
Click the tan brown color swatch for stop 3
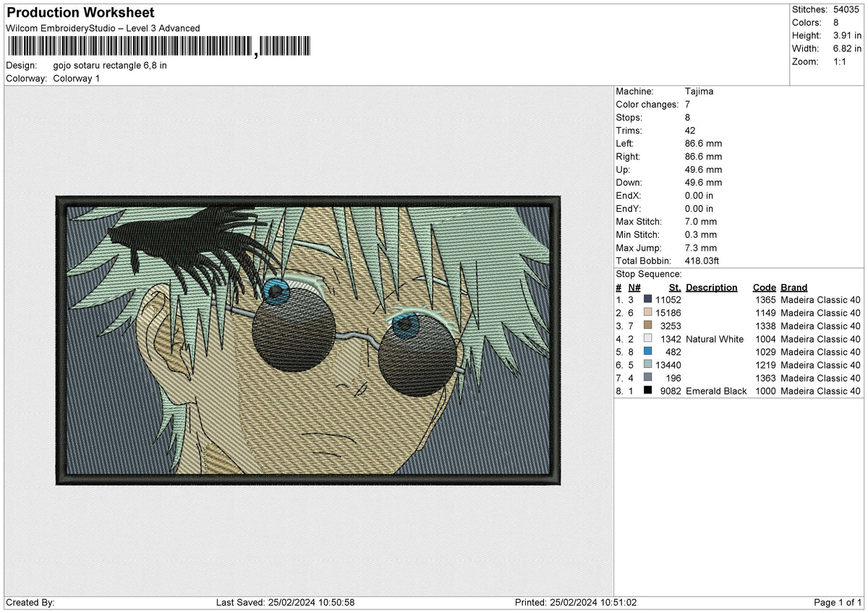pyautogui.click(x=647, y=326)
